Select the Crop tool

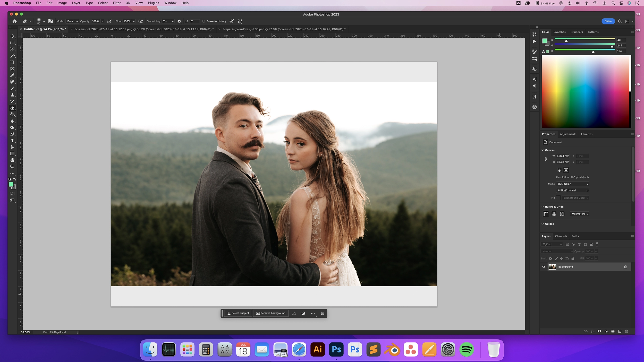[x=12, y=62]
